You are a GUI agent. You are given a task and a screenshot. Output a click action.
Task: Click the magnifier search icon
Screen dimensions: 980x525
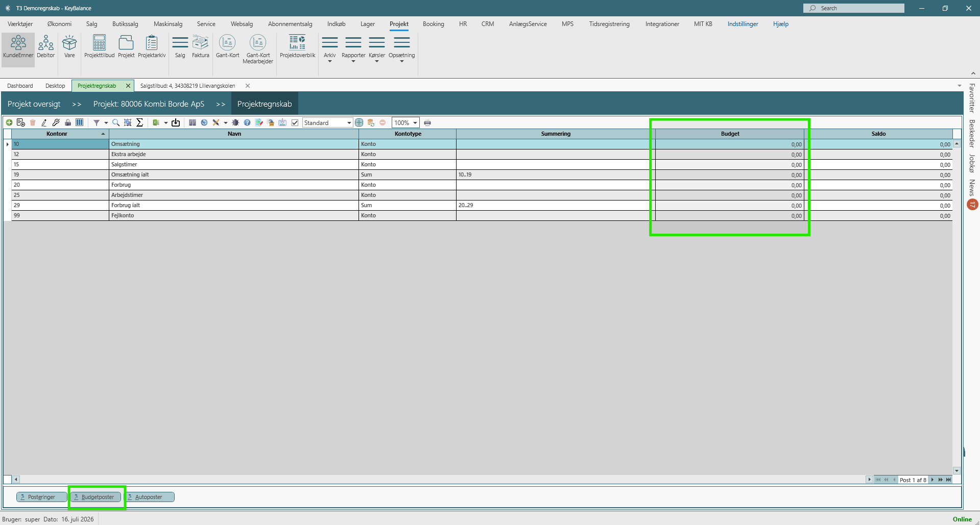(116, 122)
